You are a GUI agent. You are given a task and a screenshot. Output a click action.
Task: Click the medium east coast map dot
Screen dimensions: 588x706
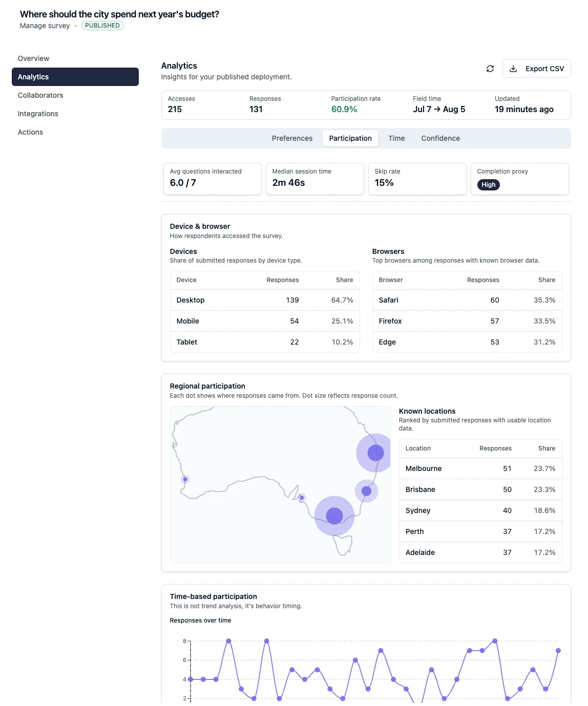(x=366, y=491)
